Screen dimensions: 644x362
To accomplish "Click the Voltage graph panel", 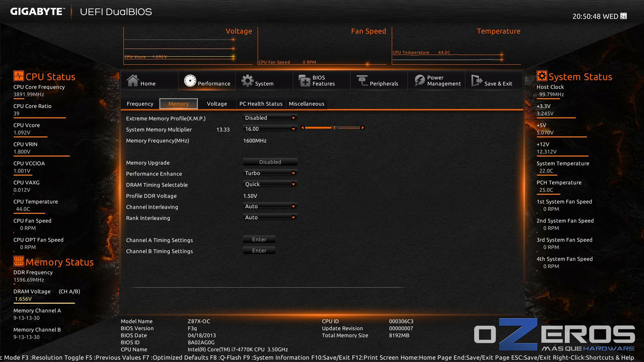I will [188, 46].
